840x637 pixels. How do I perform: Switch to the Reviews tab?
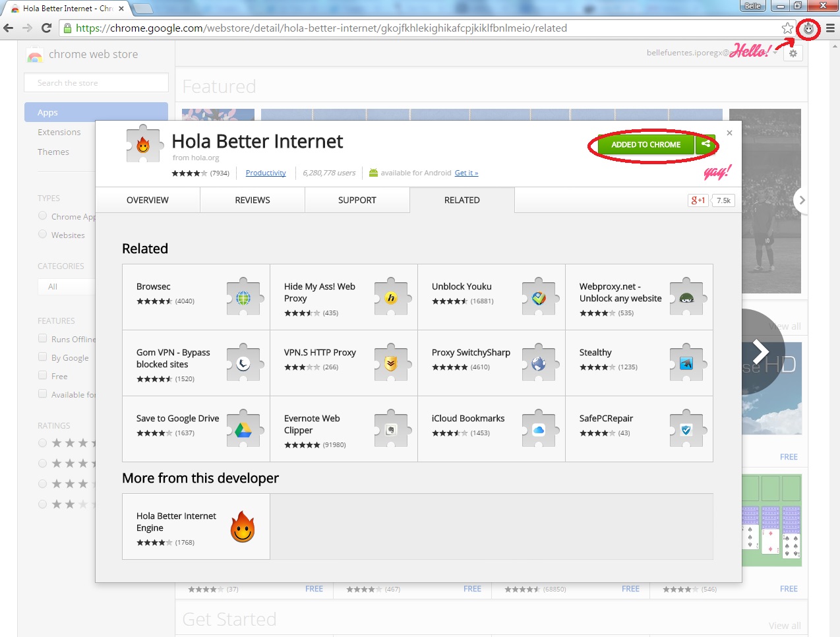(x=253, y=200)
